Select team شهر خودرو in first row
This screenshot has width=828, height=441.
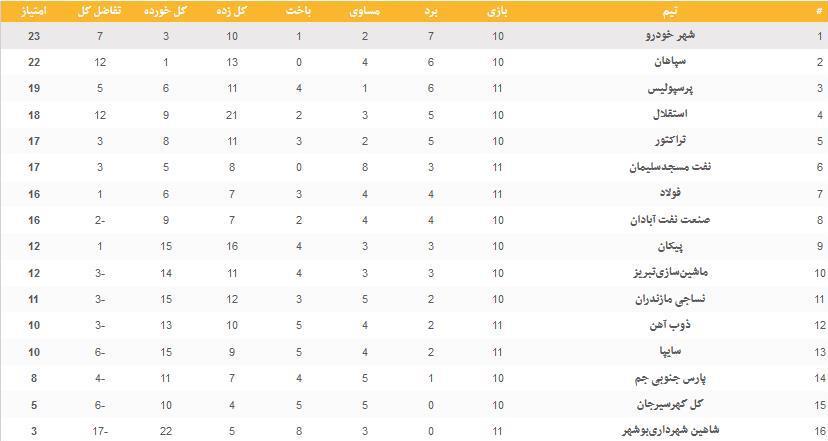(x=661, y=37)
